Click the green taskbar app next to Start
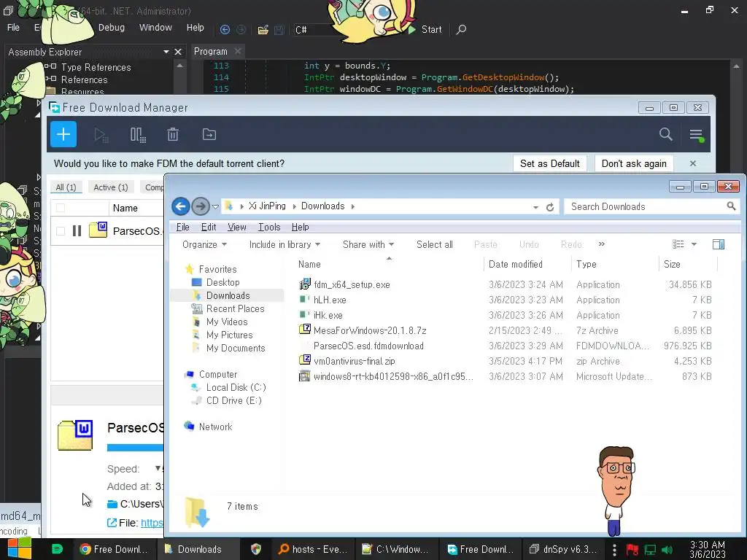Image resolution: width=747 pixels, height=560 pixels. (57, 549)
